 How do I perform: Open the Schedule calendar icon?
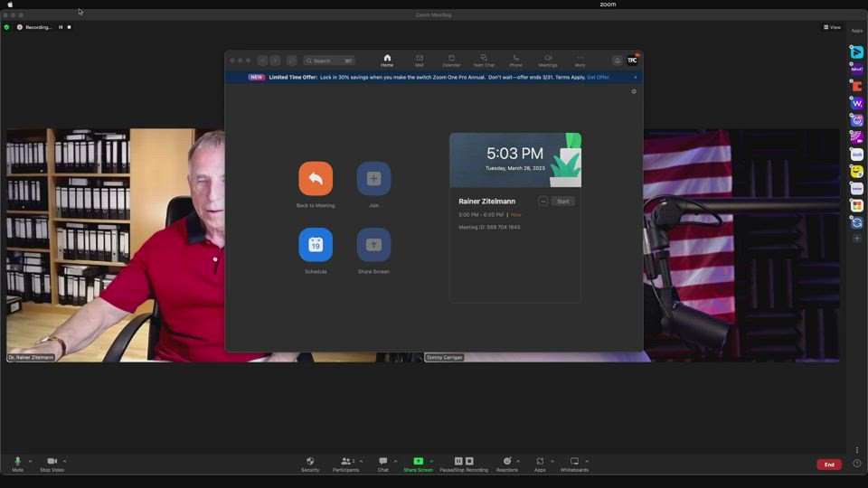point(316,245)
